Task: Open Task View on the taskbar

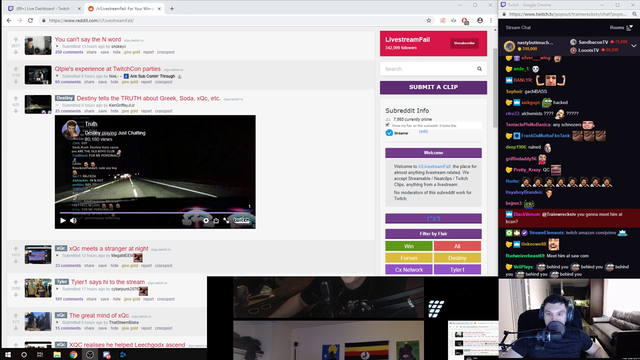Action: point(40,354)
